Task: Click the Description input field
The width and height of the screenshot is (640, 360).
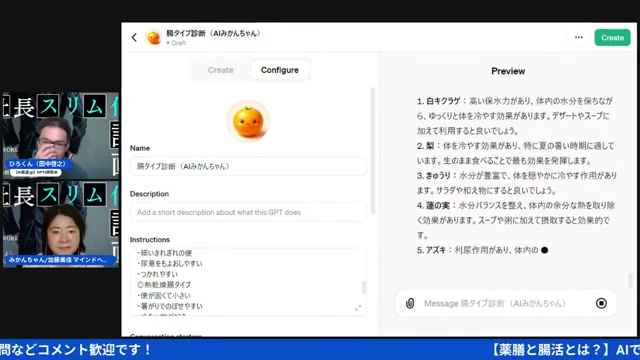Action: pyautogui.click(x=248, y=212)
